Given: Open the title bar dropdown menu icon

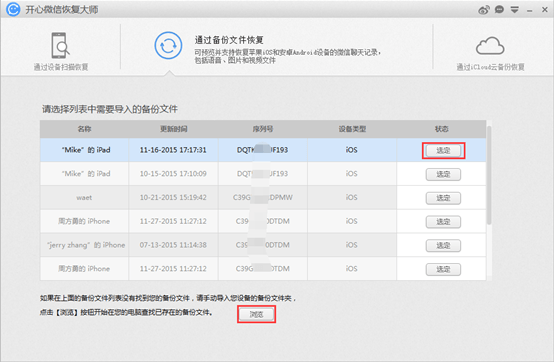Looking at the screenshot, I should tap(515, 10).
